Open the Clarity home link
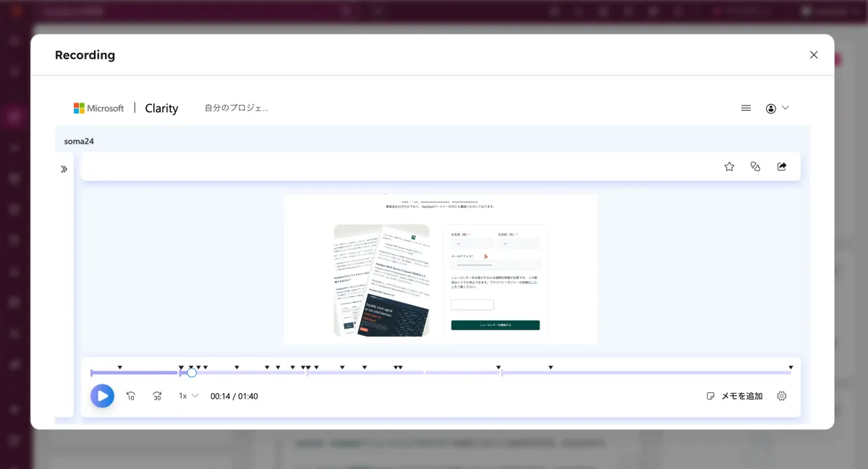The height and width of the screenshot is (469, 868). [x=161, y=108]
